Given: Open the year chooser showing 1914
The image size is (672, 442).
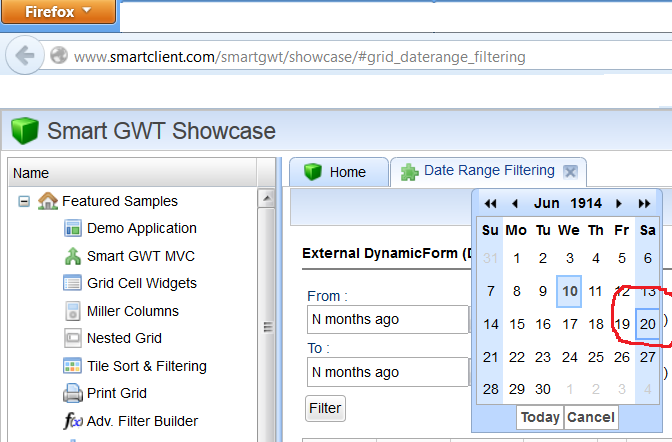Looking at the screenshot, I should [586, 203].
